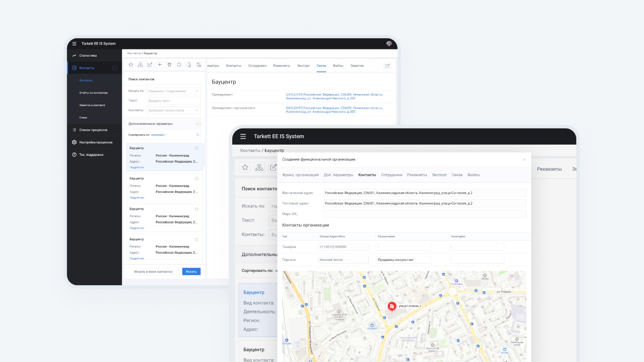Click the hierarchy icon in the front window toolbar
This screenshot has width=644, height=362.
click(x=259, y=167)
